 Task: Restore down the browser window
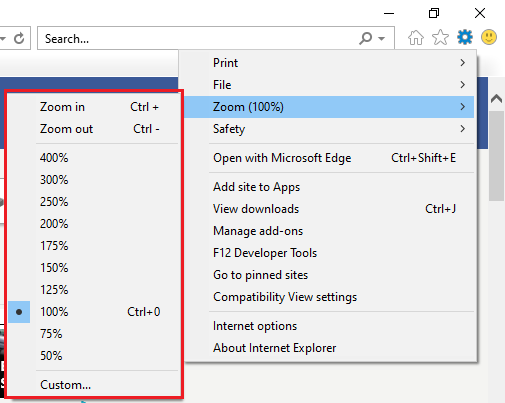pos(434,13)
